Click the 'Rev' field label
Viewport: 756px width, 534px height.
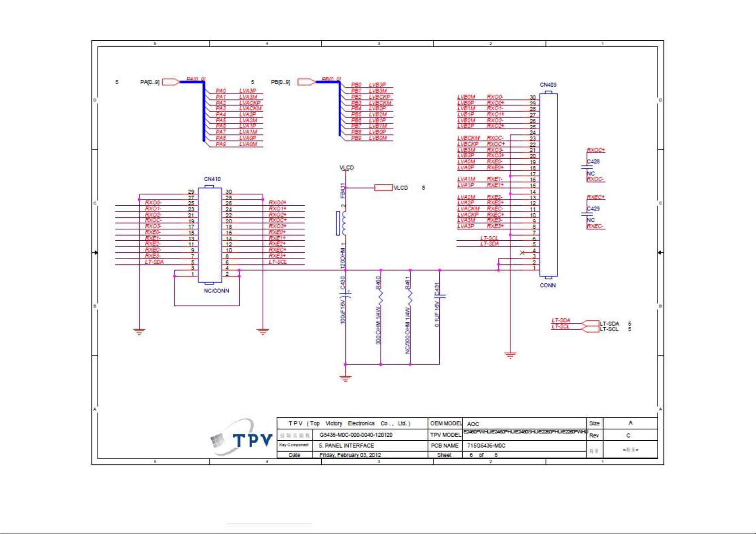(x=594, y=435)
